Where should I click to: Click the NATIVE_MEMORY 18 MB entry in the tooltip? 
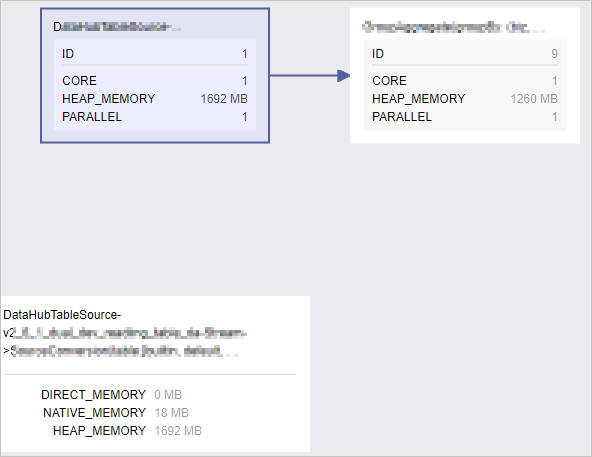[116, 413]
